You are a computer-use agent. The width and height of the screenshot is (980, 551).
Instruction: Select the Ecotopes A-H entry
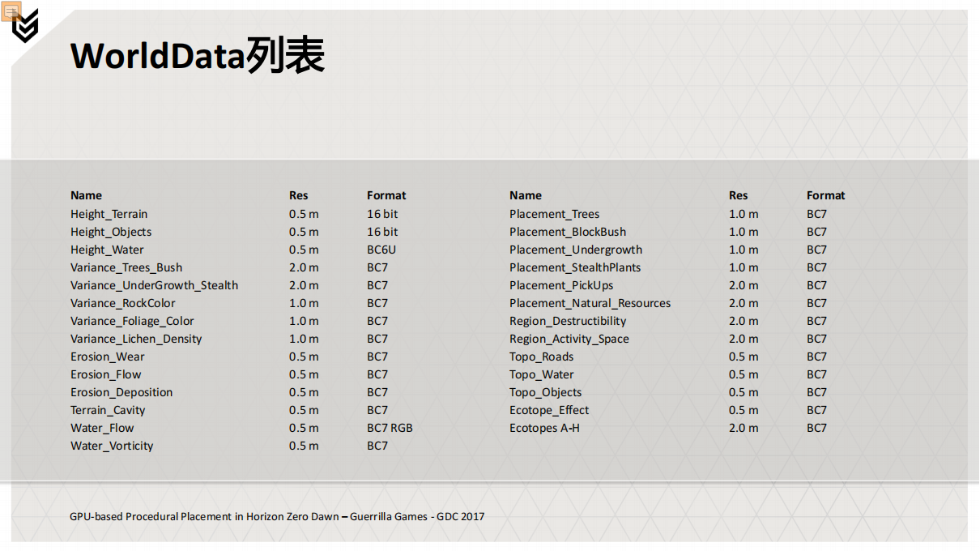coord(544,428)
